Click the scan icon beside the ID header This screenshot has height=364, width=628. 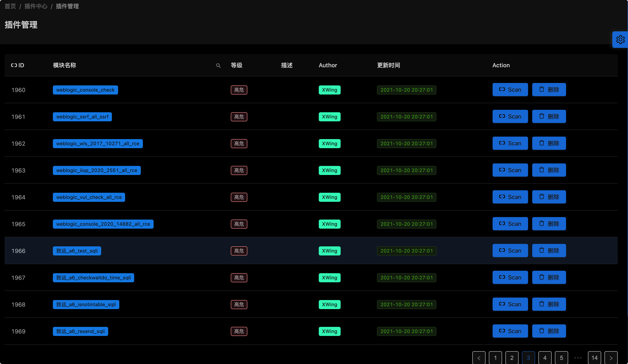click(x=14, y=65)
